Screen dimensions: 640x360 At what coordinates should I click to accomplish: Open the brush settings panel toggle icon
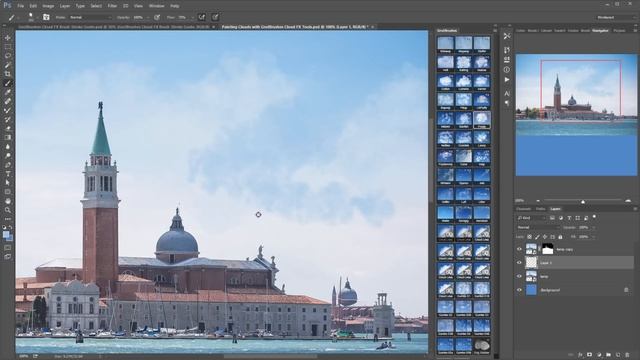tap(46, 17)
